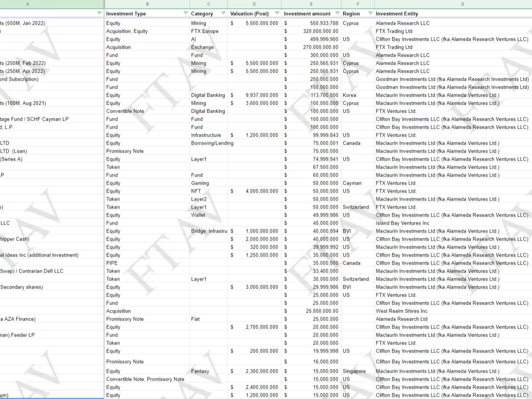Select column E letter header

click(x=311, y=4)
